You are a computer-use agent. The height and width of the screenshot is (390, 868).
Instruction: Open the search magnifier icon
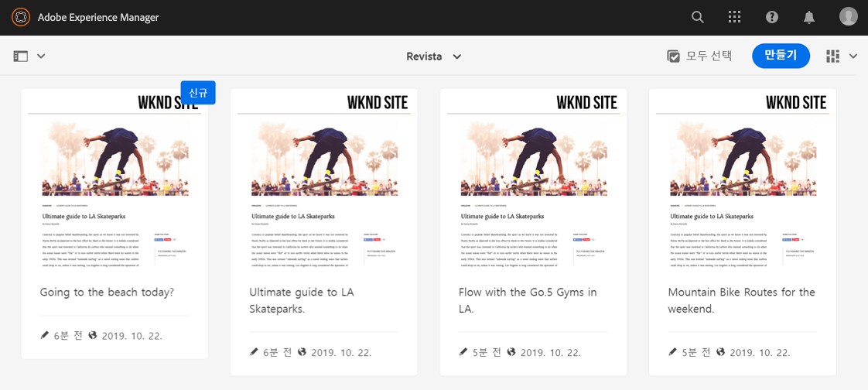[698, 17]
